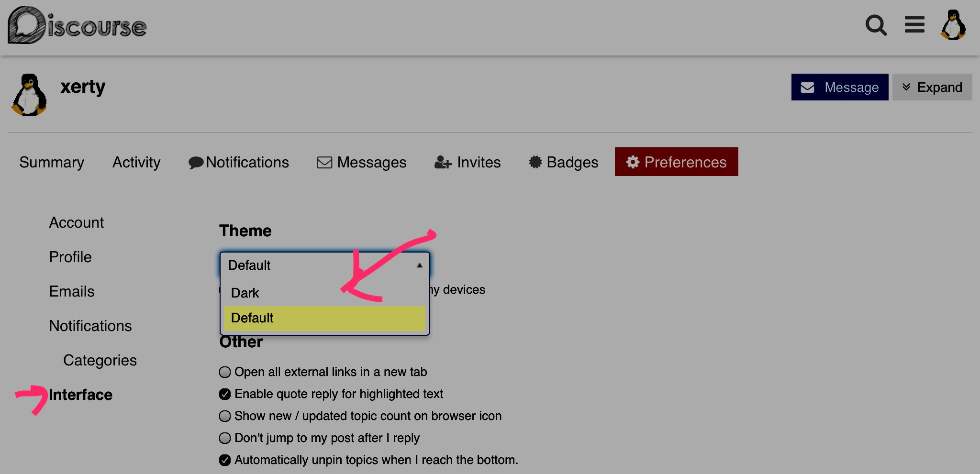Expand the profile with the Expand button
Image resolution: width=980 pixels, height=474 pixels.
932,87
